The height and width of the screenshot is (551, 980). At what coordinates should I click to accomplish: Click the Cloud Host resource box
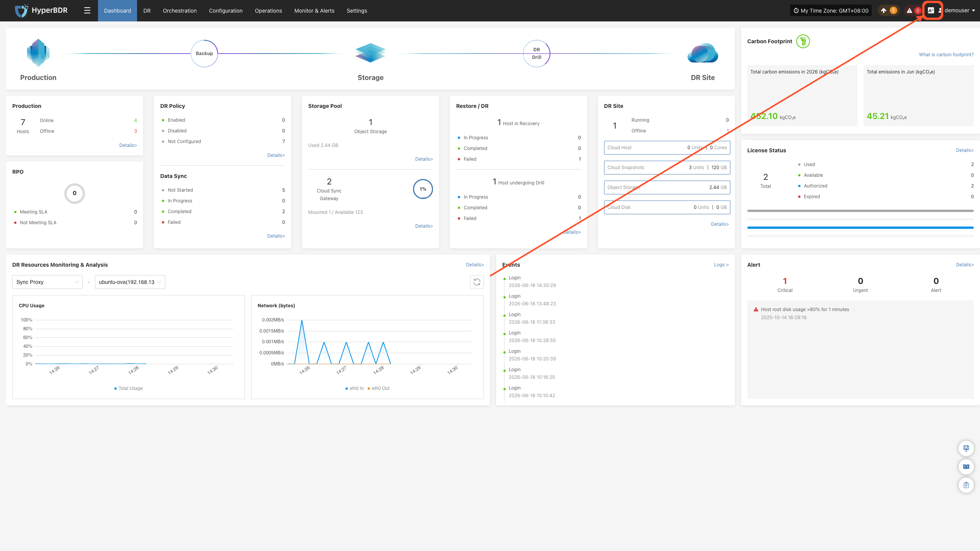[x=667, y=148]
